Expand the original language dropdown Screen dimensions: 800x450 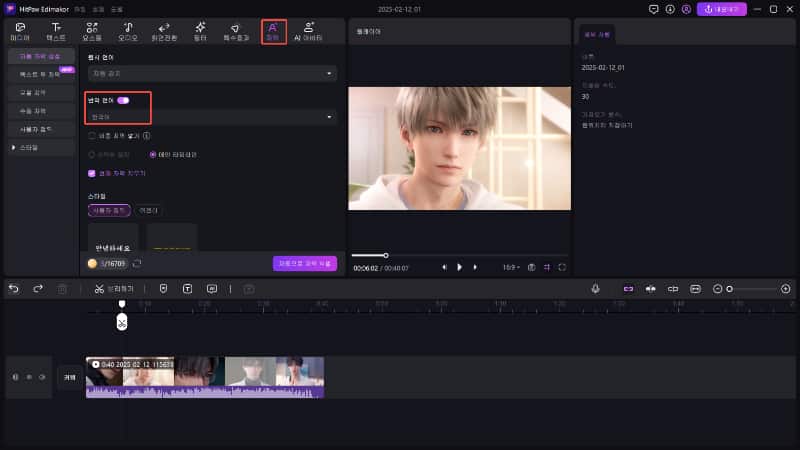coord(212,73)
